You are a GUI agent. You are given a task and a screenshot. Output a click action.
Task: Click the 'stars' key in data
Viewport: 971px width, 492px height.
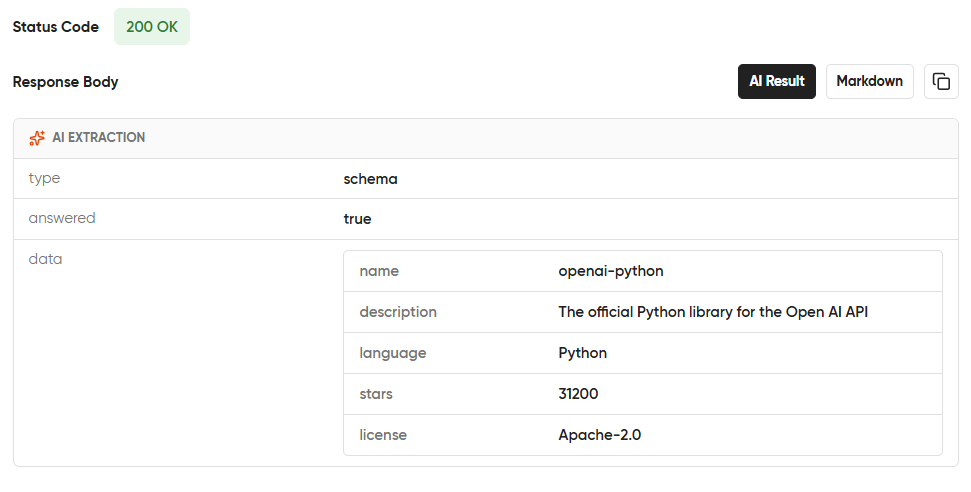(x=376, y=394)
